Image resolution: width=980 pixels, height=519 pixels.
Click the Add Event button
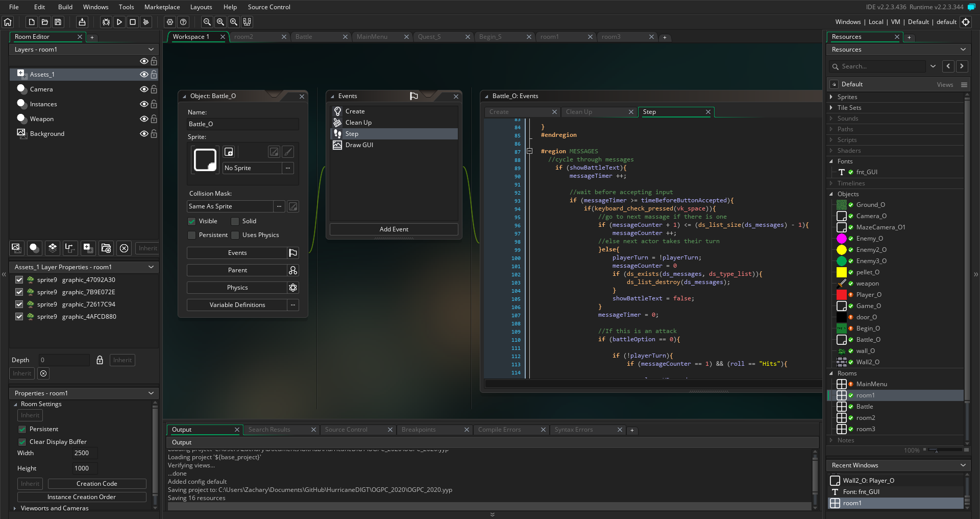coord(394,229)
